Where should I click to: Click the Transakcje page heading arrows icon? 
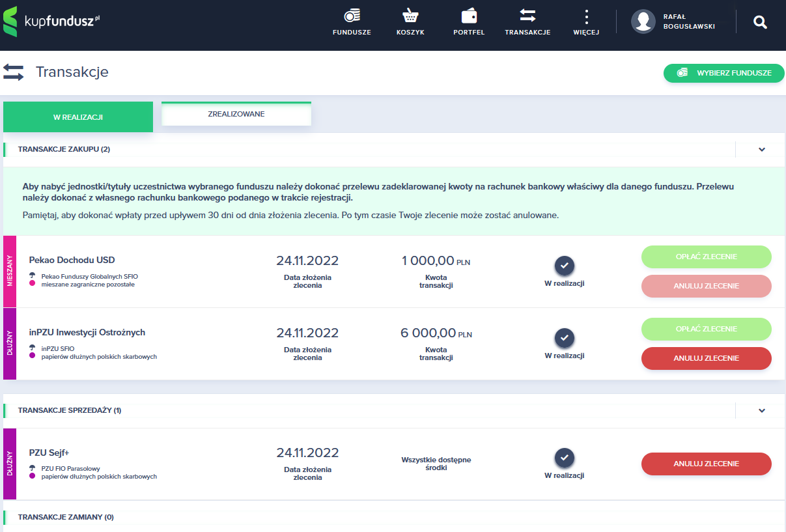tap(14, 72)
